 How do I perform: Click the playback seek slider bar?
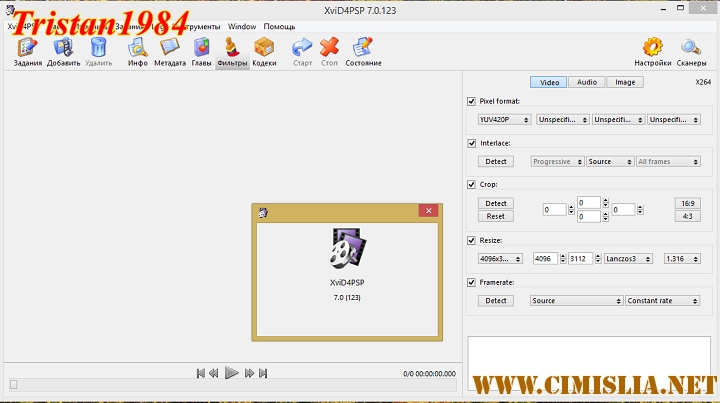(x=230, y=385)
